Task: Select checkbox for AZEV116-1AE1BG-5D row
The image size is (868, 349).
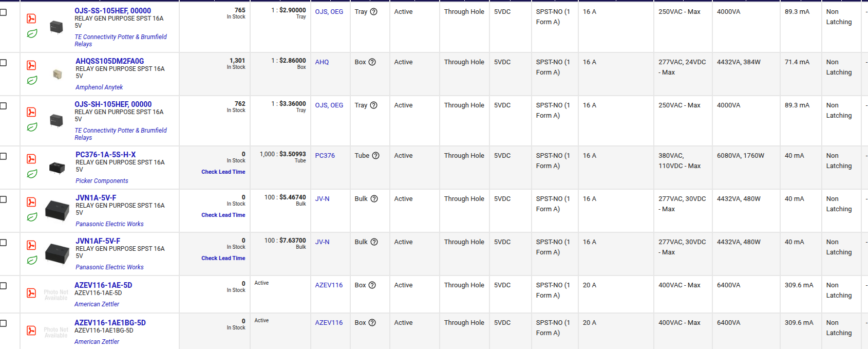Action: pyautogui.click(x=3, y=323)
